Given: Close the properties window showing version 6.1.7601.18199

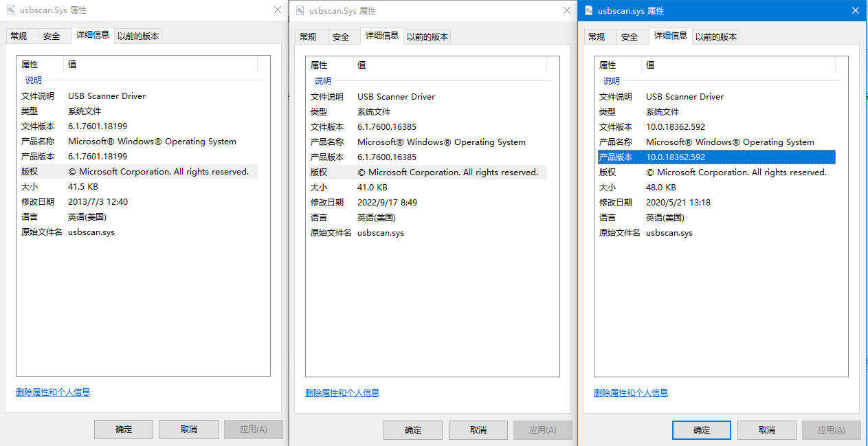Looking at the screenshot, I should 277,10.
